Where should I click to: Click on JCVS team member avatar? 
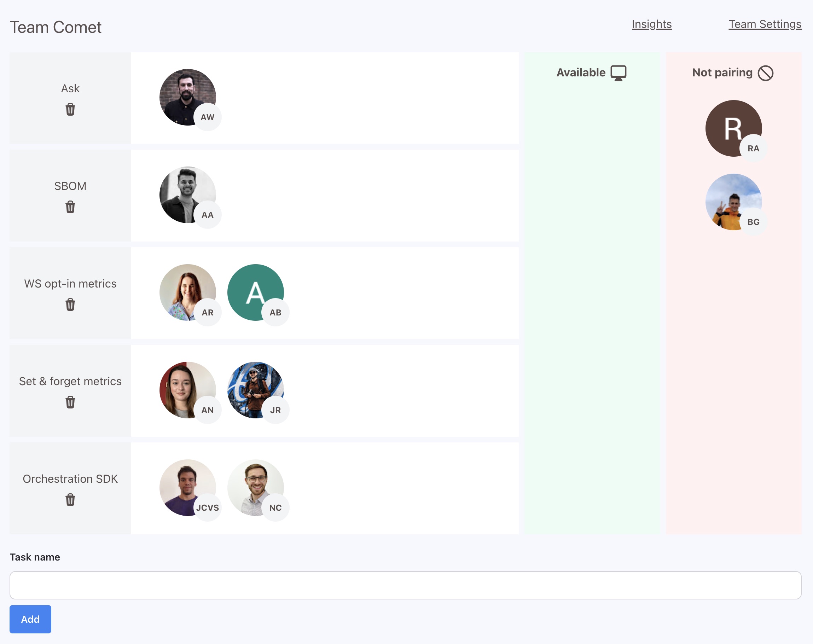187,487
